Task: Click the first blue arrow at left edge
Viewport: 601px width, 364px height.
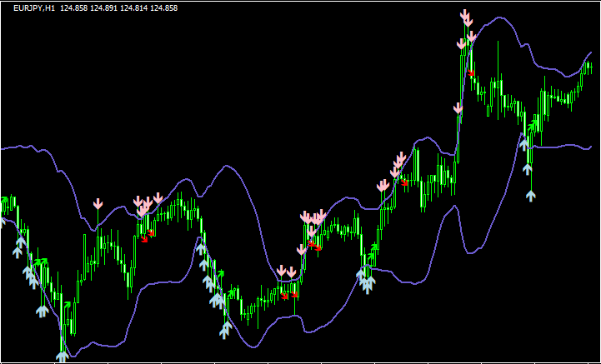Action: tap(2, 222)
